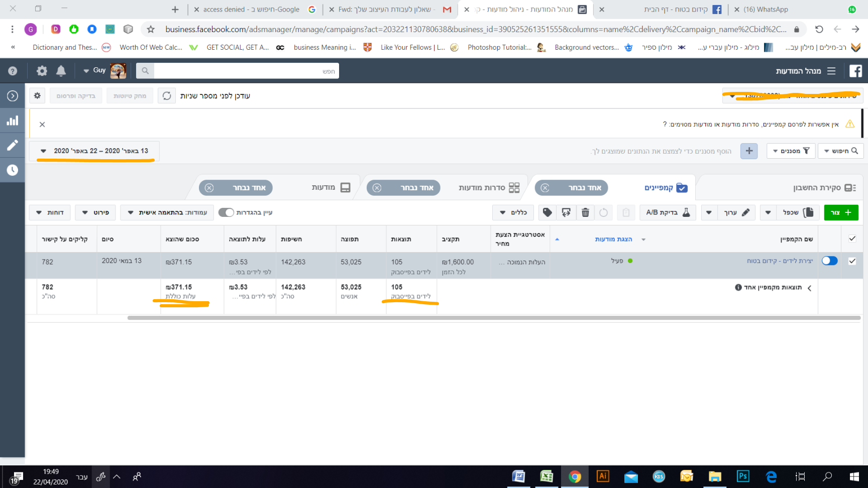Viewport: 868px width, 488px height.
Task: Click the Facebook logo icon
Action: (x=855, y=71)
